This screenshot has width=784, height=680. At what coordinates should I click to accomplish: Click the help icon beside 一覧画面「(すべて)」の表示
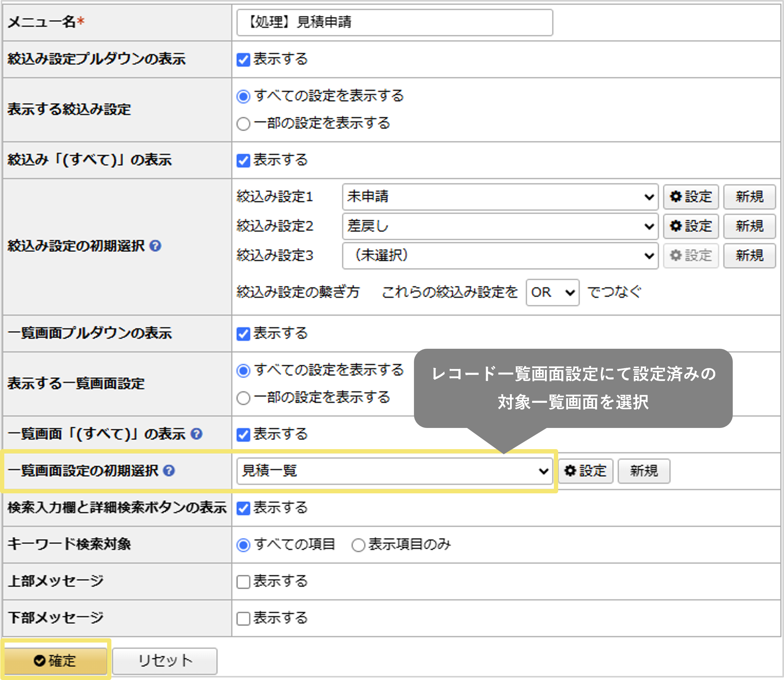click(197, 434)
